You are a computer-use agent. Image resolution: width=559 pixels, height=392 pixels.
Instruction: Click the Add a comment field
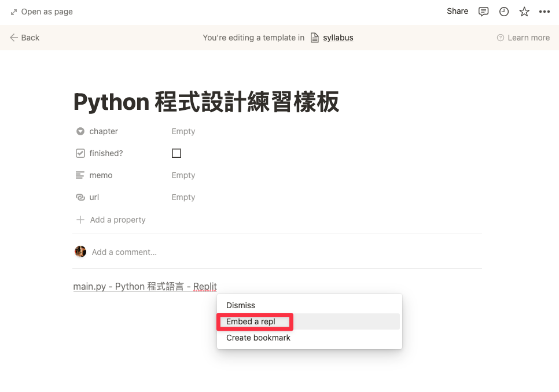124,252
